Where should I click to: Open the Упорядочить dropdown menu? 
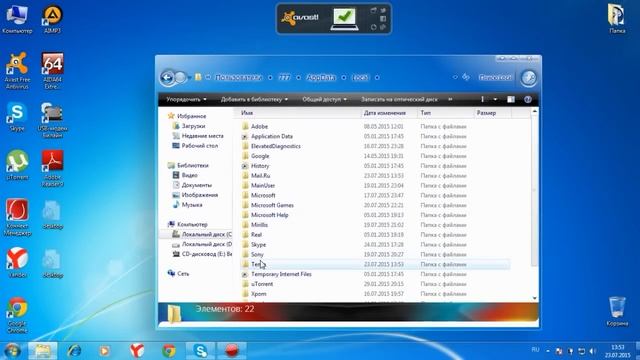pos(186,99)
